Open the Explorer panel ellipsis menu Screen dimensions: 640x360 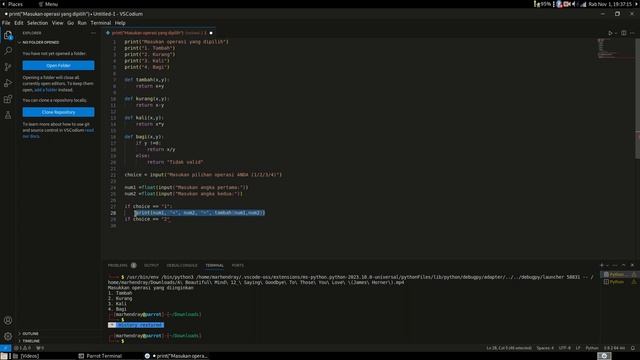coord(93,33)
